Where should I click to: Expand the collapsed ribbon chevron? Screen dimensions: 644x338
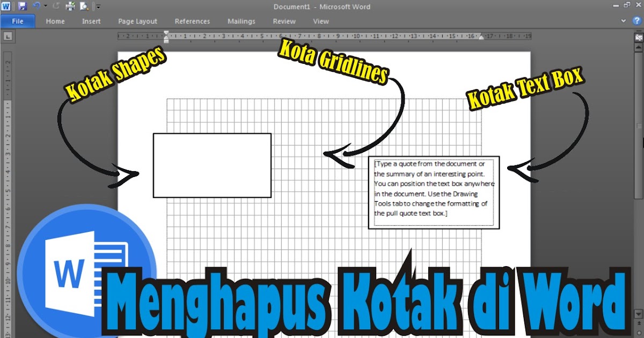point(624,21)
